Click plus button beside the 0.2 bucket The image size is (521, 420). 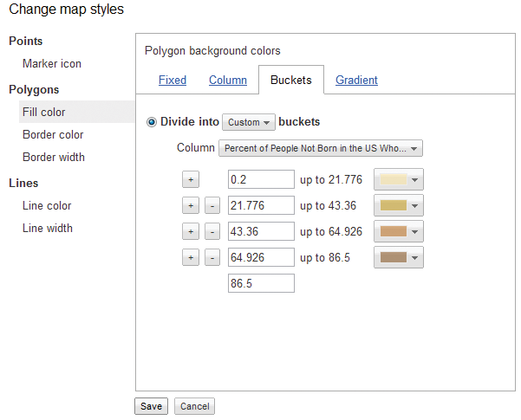pos(191,179)
